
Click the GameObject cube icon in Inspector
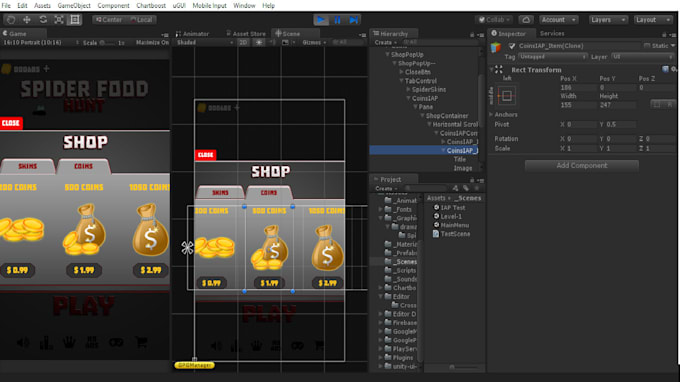coord(496,47)
